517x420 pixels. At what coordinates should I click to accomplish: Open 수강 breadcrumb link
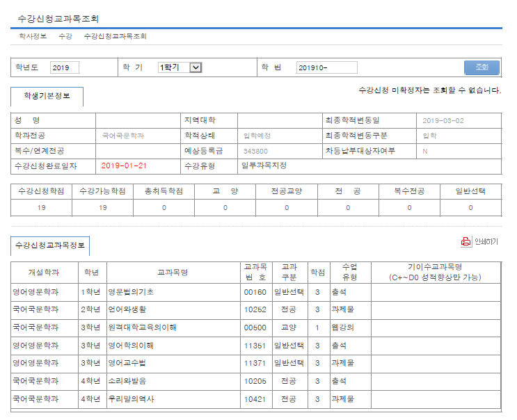click(x=65, y=36)
